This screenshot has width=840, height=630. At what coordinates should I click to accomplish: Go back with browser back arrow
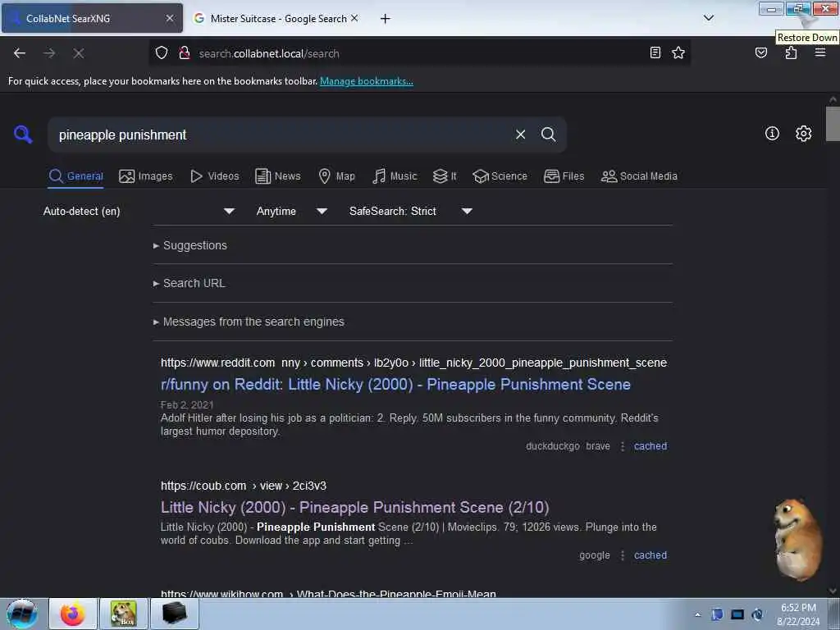(20, 53)
